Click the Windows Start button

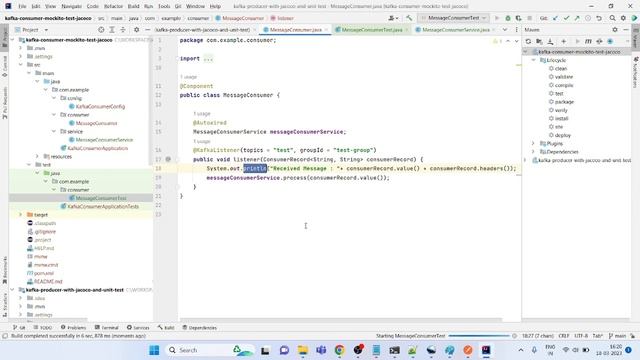[x=154, y=350]
